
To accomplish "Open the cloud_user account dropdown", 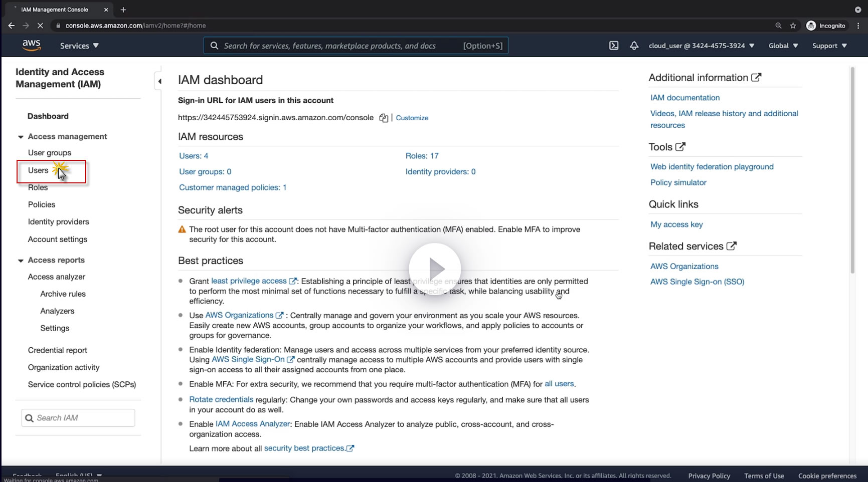I will (702, 46).
